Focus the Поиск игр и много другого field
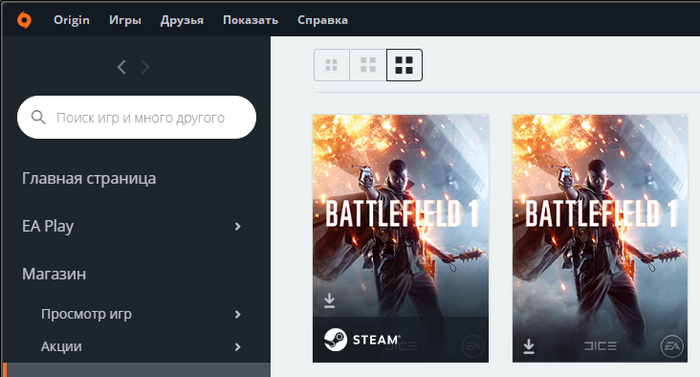Image resolution: width=700 pixels, height=377 pixels. (x=137, y=117)
